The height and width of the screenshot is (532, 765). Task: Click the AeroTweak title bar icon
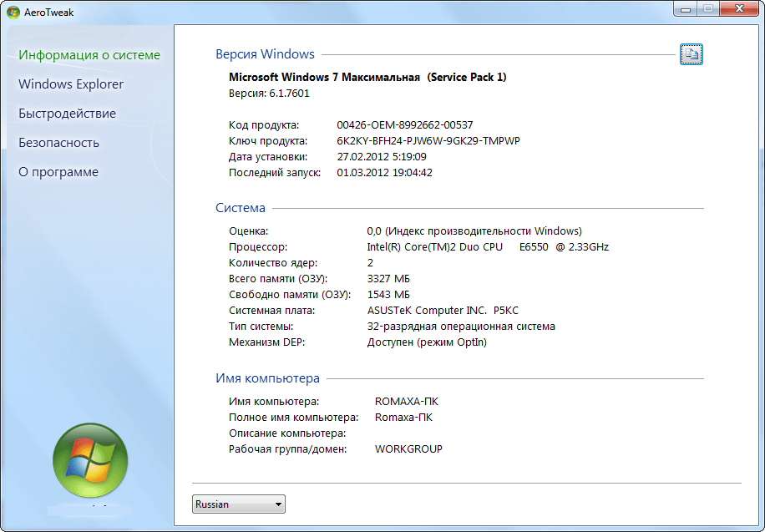[10, 9]
